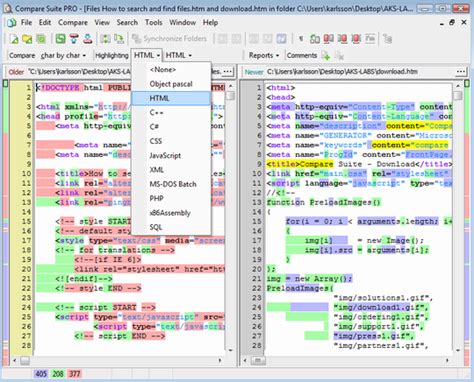The image size is (474, 382).
Task: Click the Comments toolbar button
Action: click(302, 55)
